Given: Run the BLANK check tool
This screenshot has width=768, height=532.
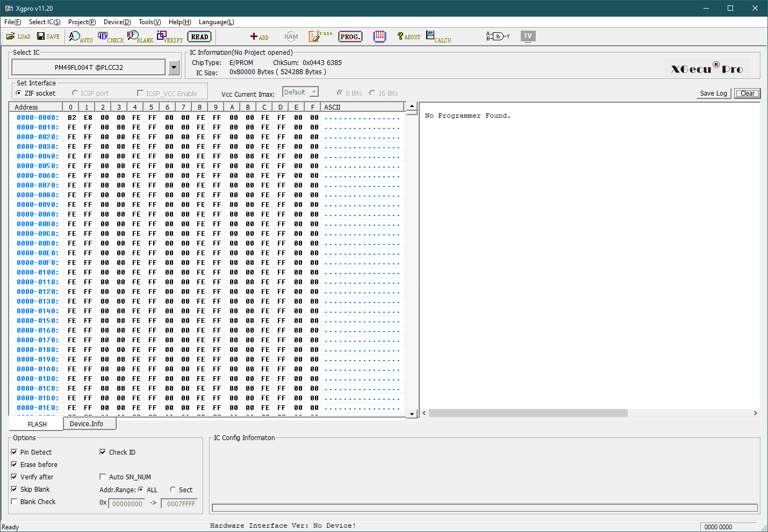Looking at the screenshot, I should (140, 37).
